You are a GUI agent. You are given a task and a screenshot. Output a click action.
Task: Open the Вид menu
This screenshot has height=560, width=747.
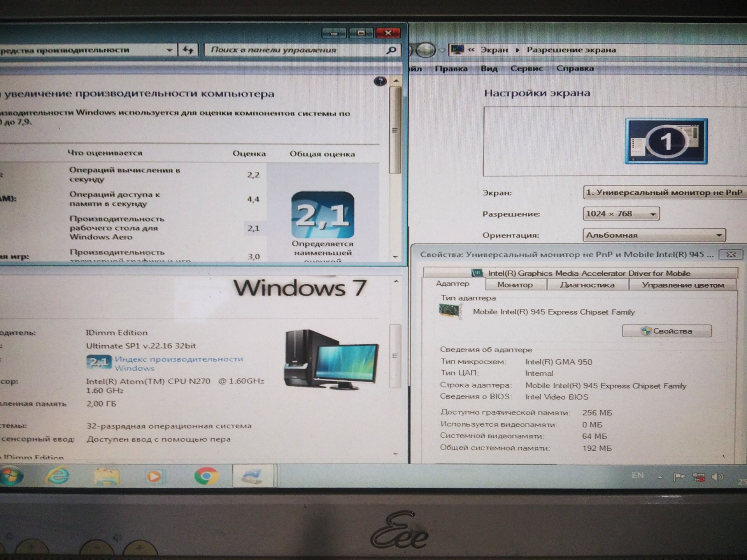pyautogui.click(x=489, y=68)
